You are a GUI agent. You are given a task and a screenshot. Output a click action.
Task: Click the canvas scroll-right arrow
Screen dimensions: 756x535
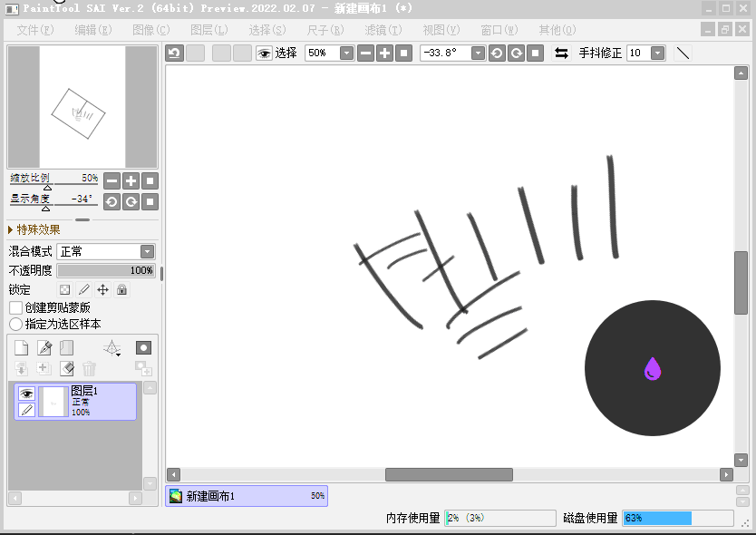click(x=726, y=474)
